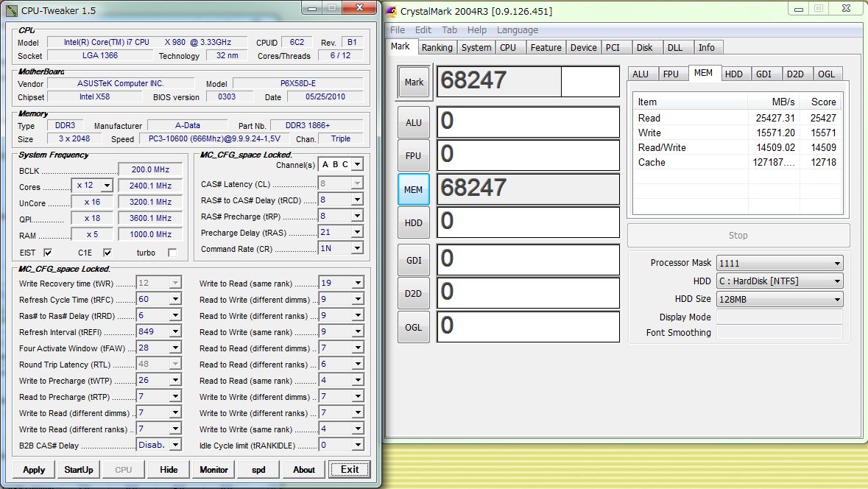Click the Exit button in CPU-Tweaker
The width and height of the screenshot is (868, 489).
[x=349, y=470]
